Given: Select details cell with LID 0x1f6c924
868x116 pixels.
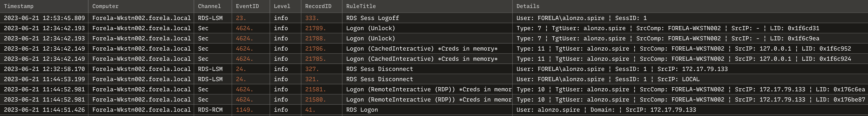Looking at the screenshot, I should 690,59.
